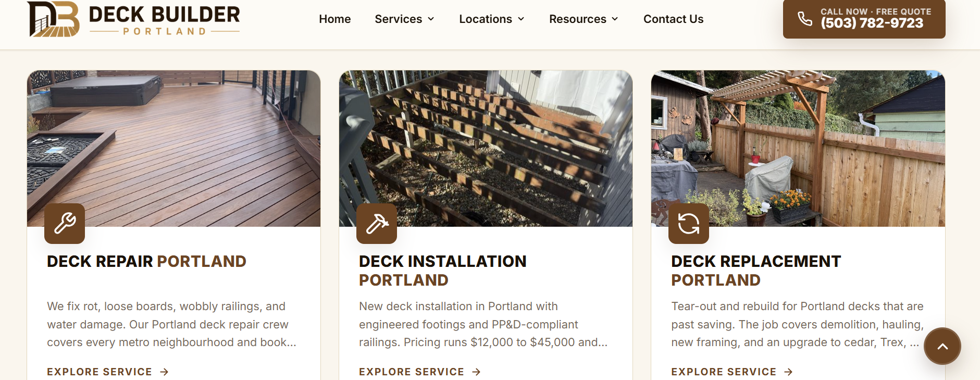Expand the Services dropdown menu
980x380 pixels.
click(x=405, y=19)
